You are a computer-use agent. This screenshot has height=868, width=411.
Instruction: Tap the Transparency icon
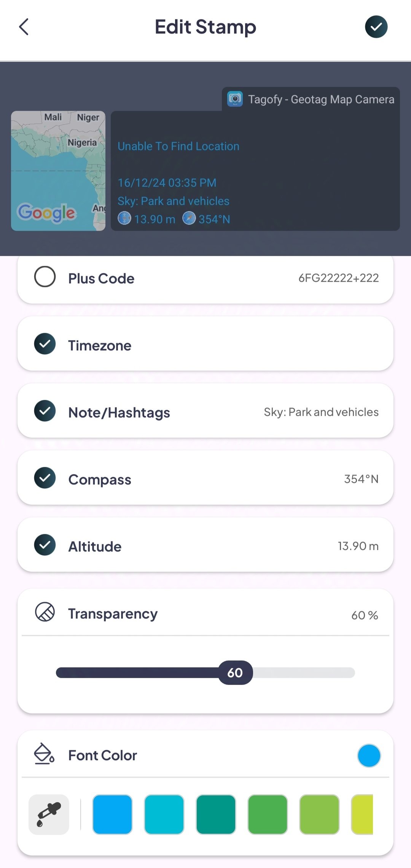click(45, 612)
